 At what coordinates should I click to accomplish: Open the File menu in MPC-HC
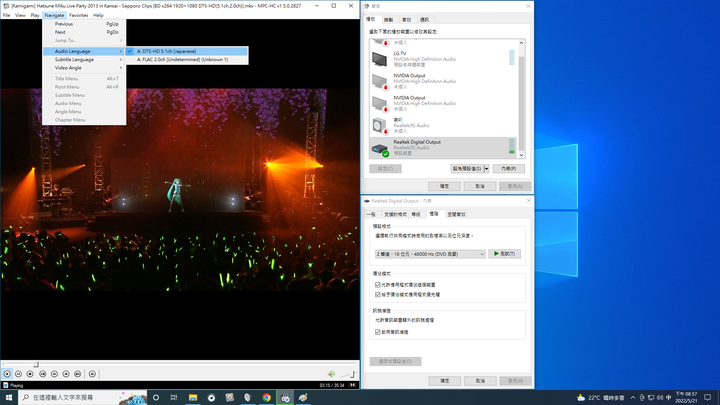pyautogui.click(x=6, y=15)
